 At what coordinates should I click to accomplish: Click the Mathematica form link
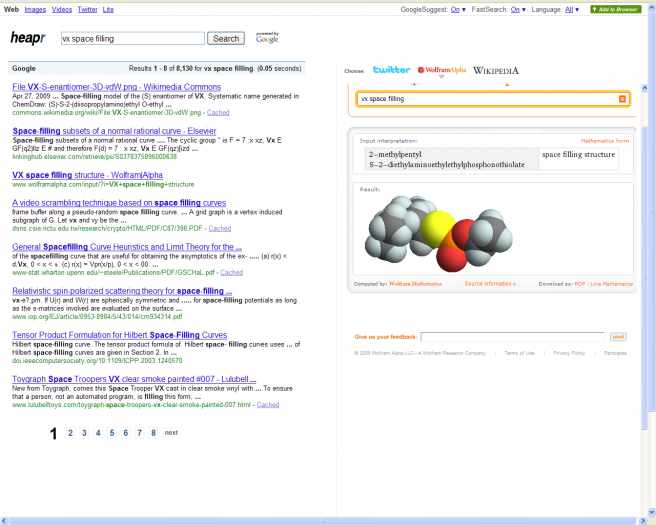tap(605, 141)
